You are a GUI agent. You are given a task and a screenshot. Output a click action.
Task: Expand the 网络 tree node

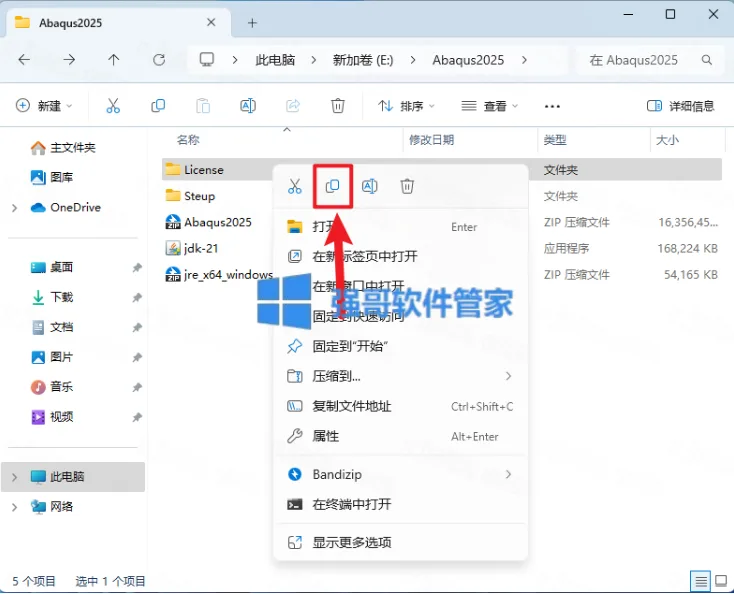pos(15,507)
